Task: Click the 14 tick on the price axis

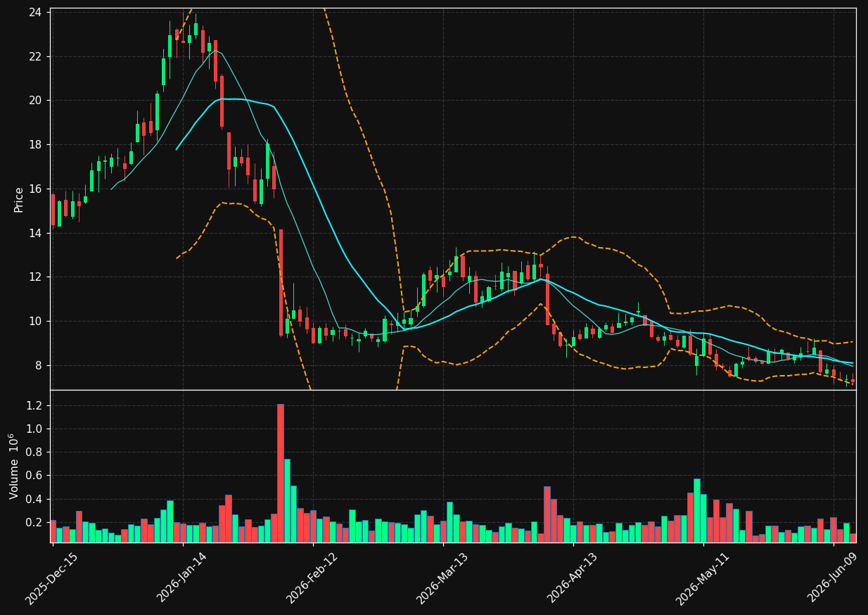Action: pos(36,234)
